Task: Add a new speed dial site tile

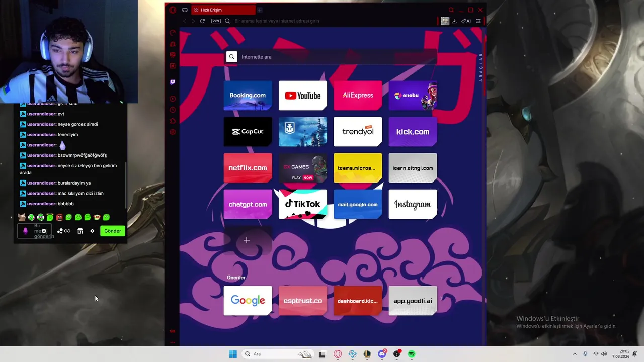Action: click(x=247, y=240)
